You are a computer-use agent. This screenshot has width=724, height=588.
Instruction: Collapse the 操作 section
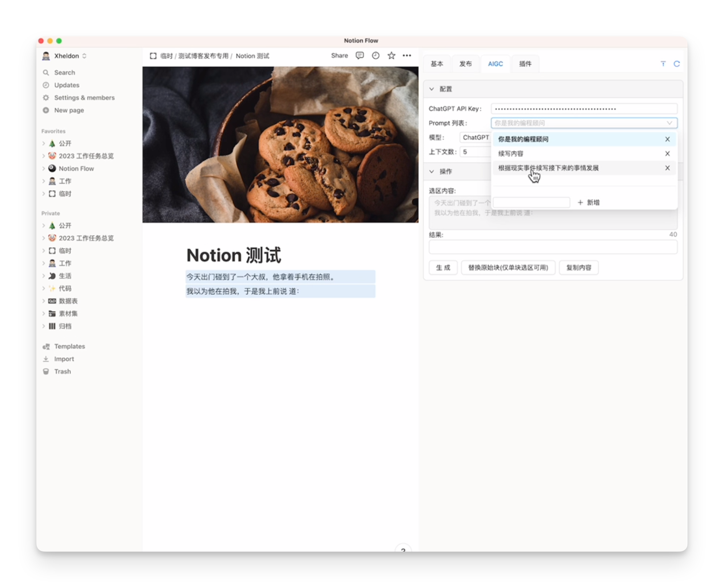(432, 171)
